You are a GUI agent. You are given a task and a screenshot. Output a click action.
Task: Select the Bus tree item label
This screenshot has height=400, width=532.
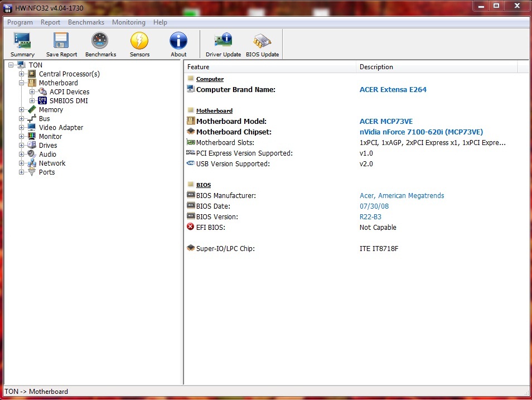[x=44, y=118]
